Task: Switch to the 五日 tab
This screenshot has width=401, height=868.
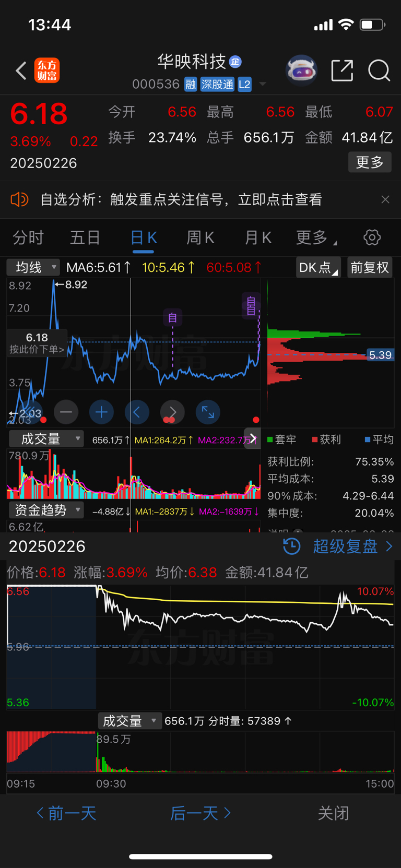Action: 85,238
